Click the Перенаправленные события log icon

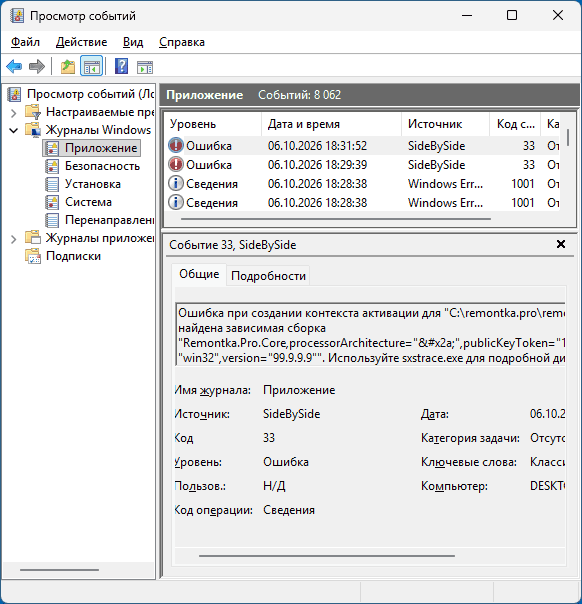pyautogui.click(x=52, y=220)
